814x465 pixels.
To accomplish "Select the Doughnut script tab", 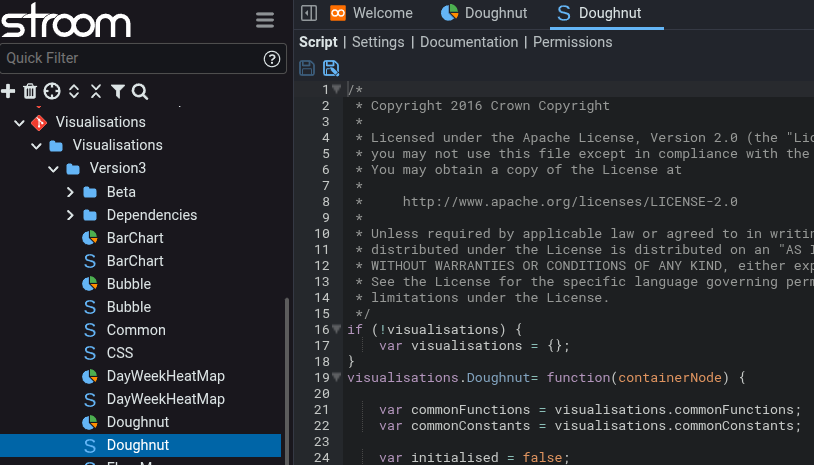I will [606, 13].
